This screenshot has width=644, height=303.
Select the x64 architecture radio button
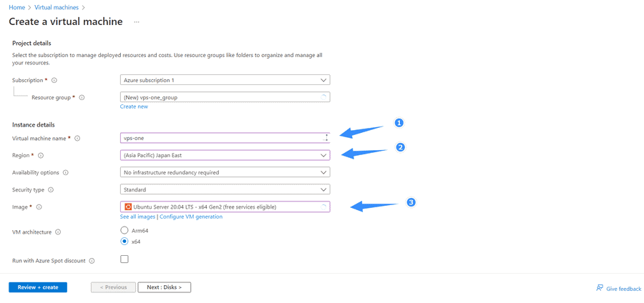[x=124, y=242]
